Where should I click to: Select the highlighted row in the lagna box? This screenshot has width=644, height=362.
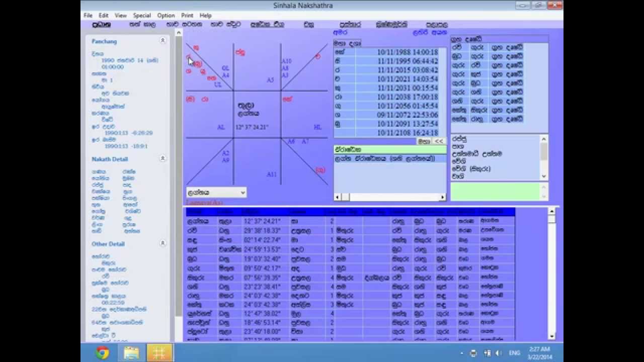point(390,158)
